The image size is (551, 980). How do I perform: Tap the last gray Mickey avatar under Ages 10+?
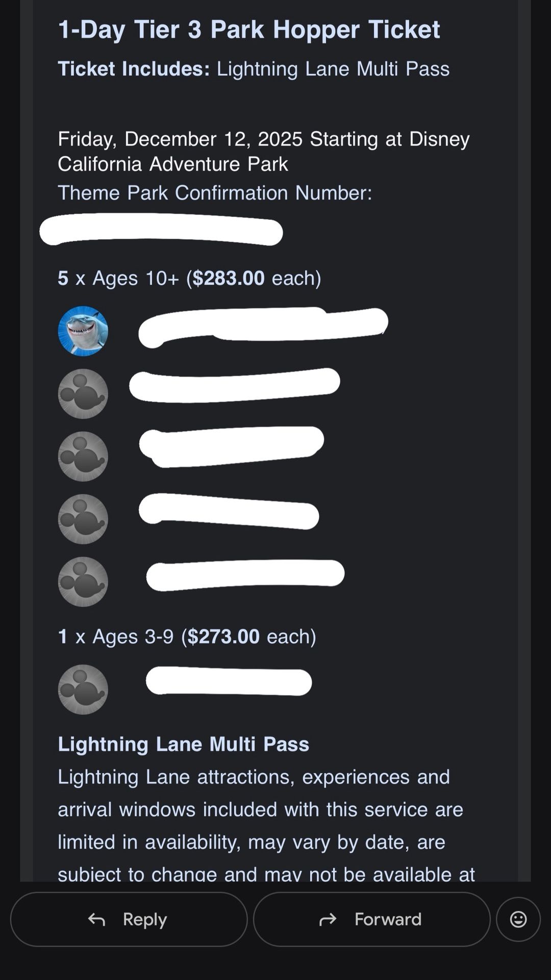pos(83,582)
